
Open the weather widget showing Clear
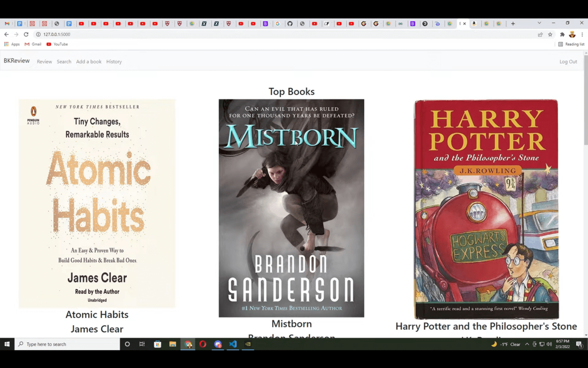click(506, 344)
